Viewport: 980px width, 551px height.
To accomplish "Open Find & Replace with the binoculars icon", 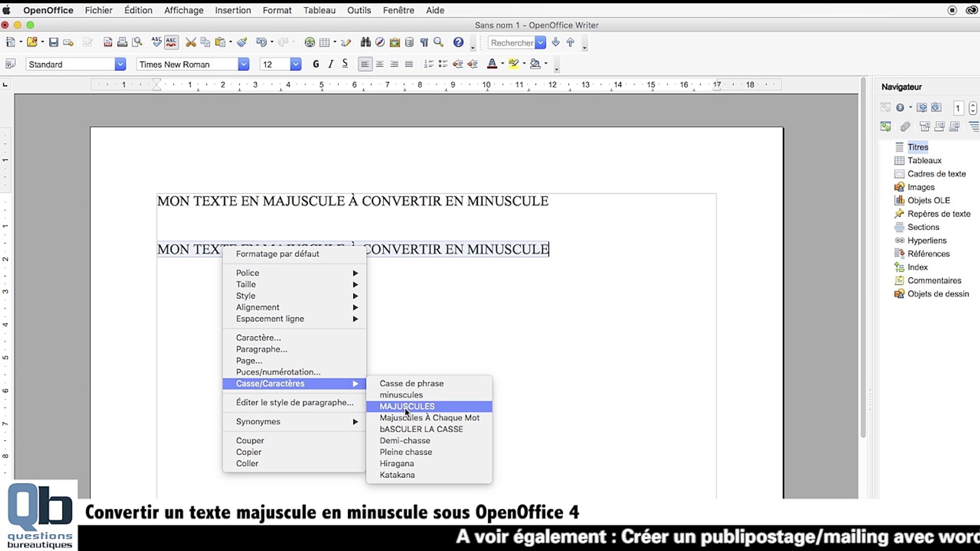I will coord(365,42).
